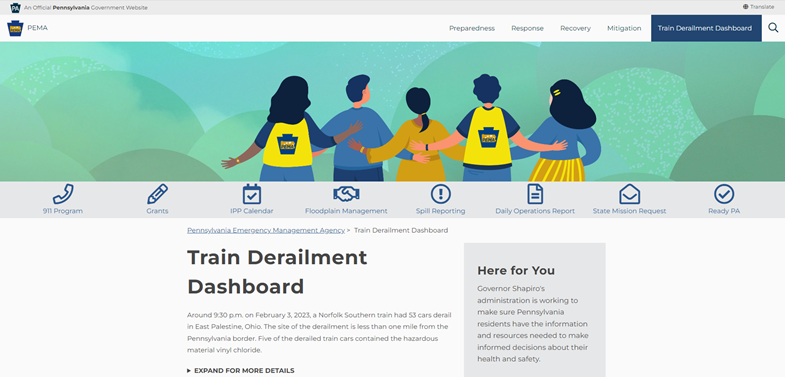Select the Mitigation menu item
The height and width of the screenshot is (377, 785).
tap(624, 28)
